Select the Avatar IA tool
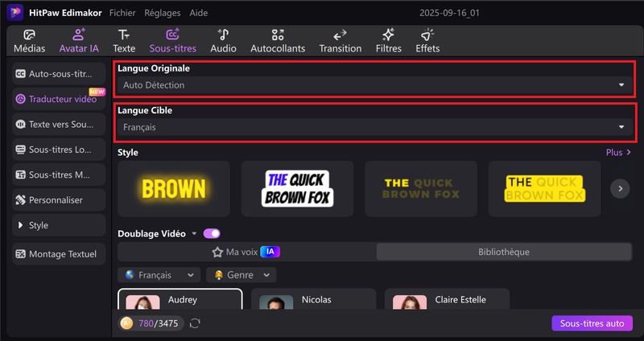Screen dimensions: 644x341 click(79, 41)
